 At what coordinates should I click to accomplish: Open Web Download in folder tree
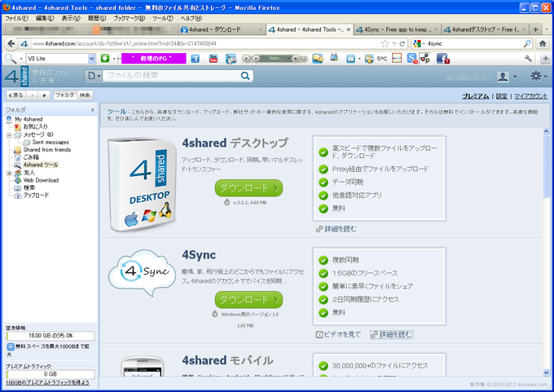[41, 180]
